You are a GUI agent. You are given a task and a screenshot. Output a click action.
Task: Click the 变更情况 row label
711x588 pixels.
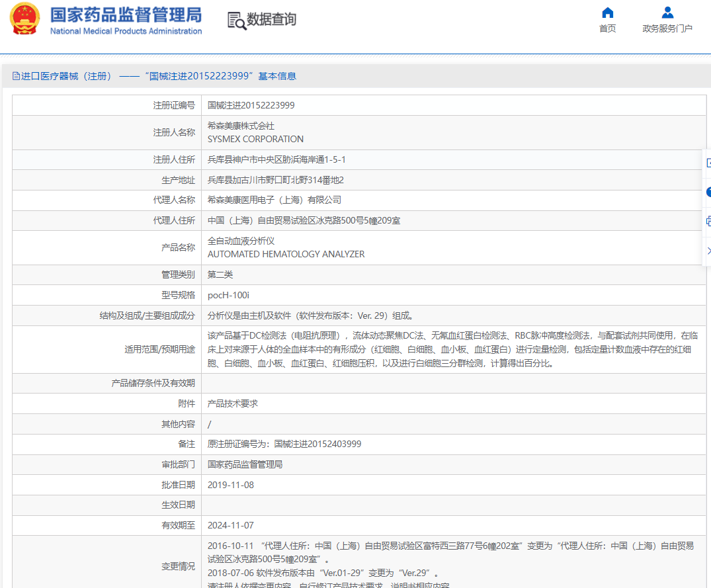click(x=178, y=566)
